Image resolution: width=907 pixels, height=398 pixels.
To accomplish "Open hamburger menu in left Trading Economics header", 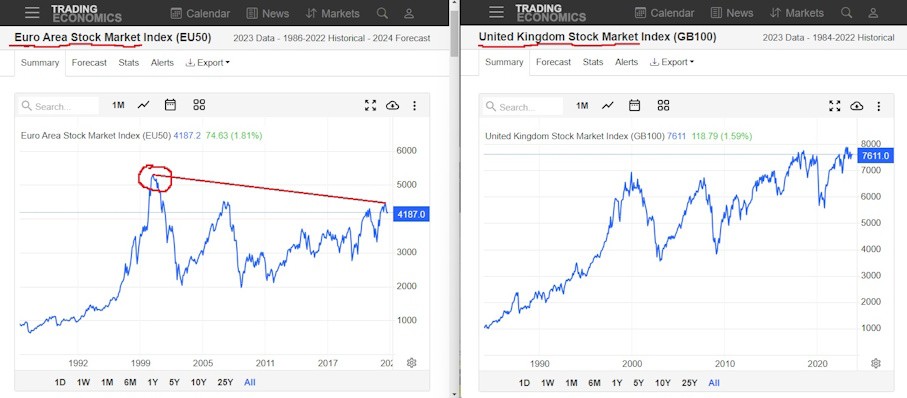I will point(32,13).
